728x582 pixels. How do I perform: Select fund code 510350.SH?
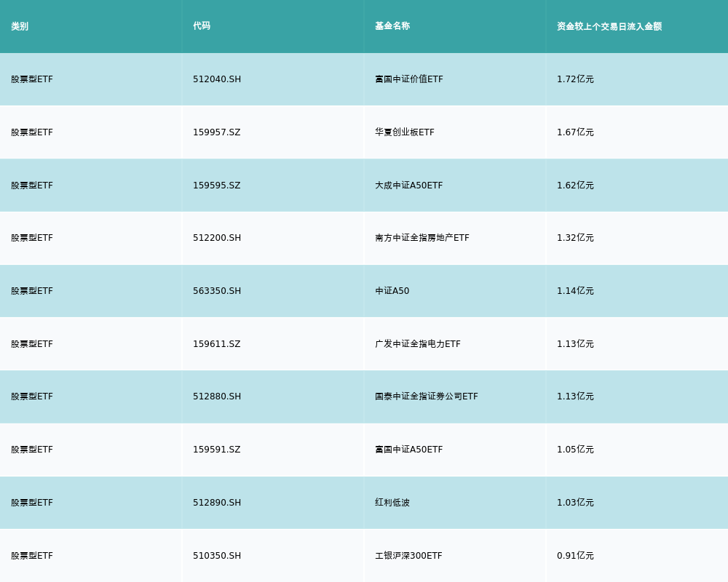(217, 556)
